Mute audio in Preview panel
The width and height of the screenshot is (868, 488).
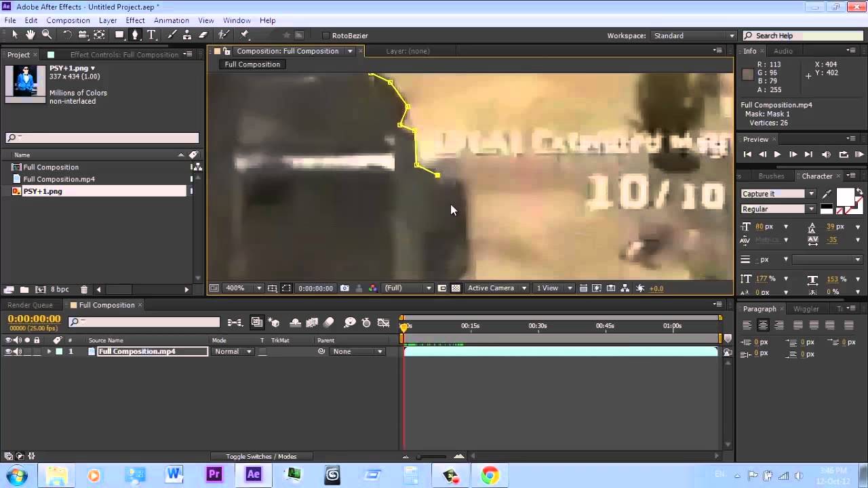tap(826, 155)
